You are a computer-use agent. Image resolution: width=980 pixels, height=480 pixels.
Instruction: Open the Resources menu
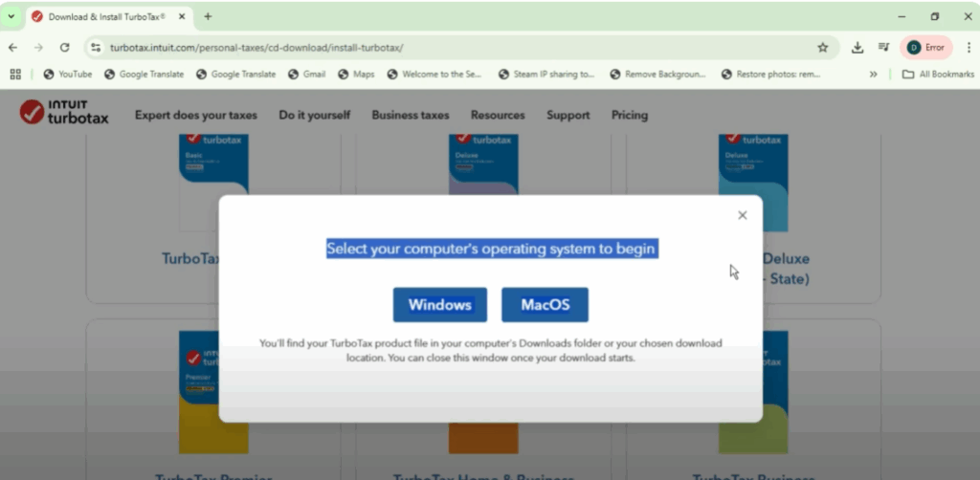click(x=498, y=115)
